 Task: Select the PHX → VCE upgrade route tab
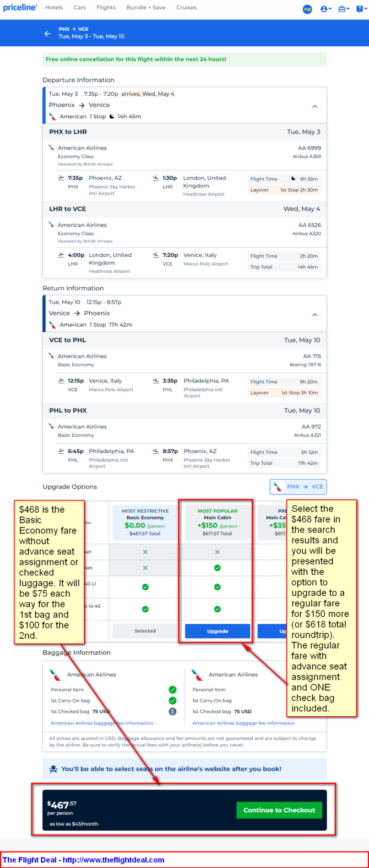coord(298,487)
